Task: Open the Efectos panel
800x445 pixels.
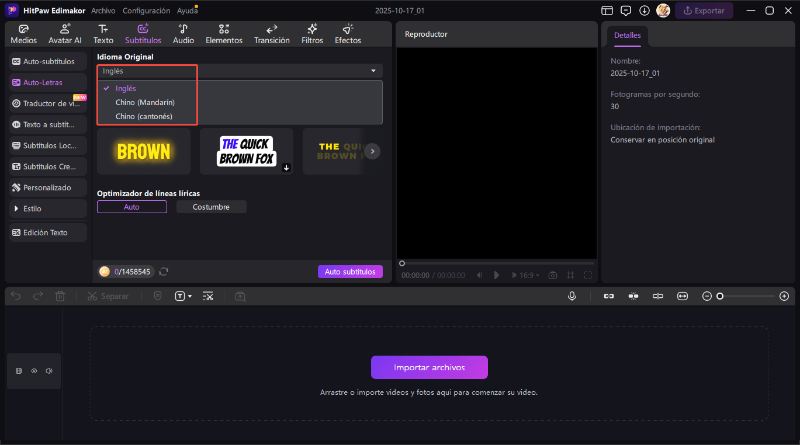Action: [x=348, y=34]
